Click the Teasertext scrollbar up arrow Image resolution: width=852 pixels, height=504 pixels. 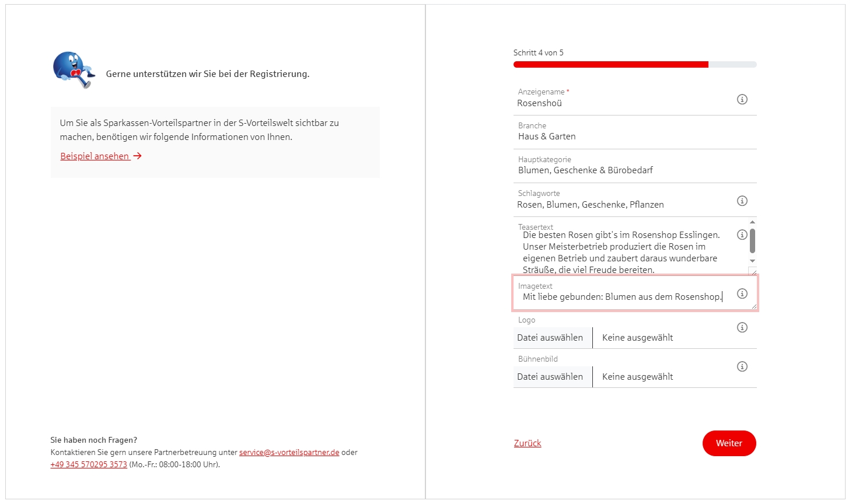tap(752, 222)
